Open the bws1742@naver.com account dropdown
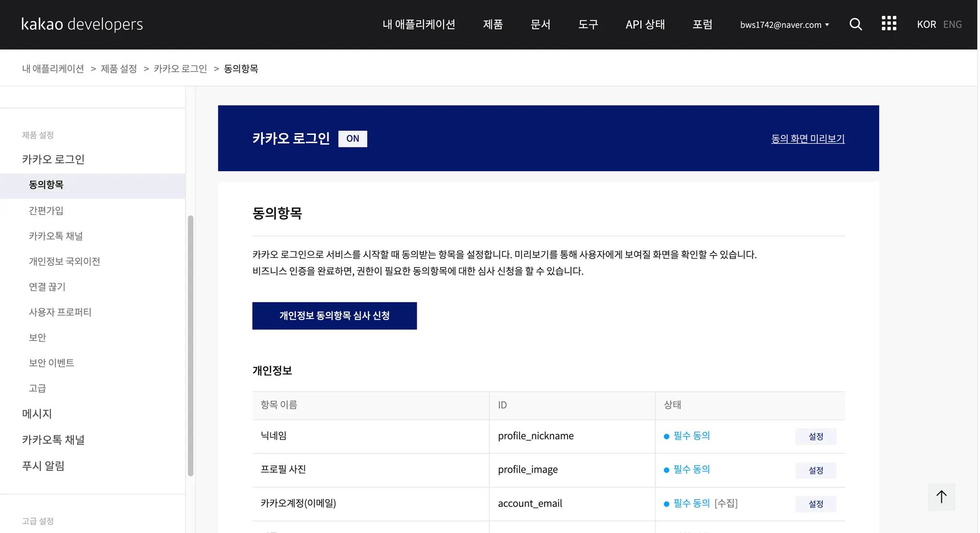 (784, 25)
